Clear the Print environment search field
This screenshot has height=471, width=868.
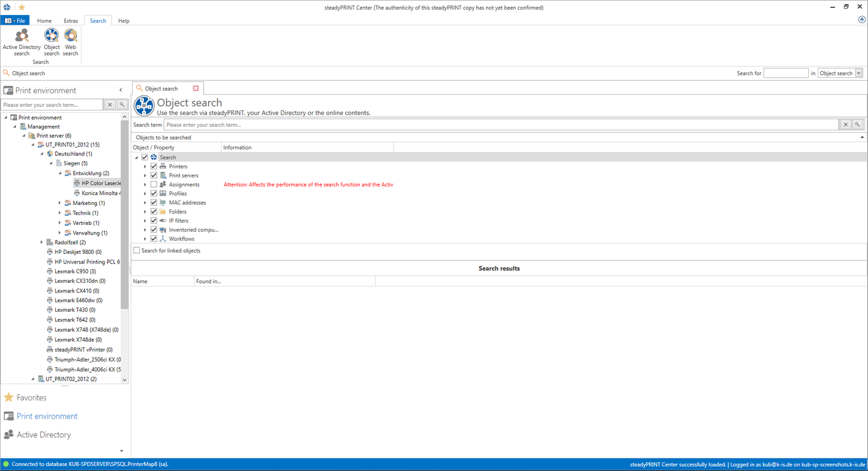[110, 105]
